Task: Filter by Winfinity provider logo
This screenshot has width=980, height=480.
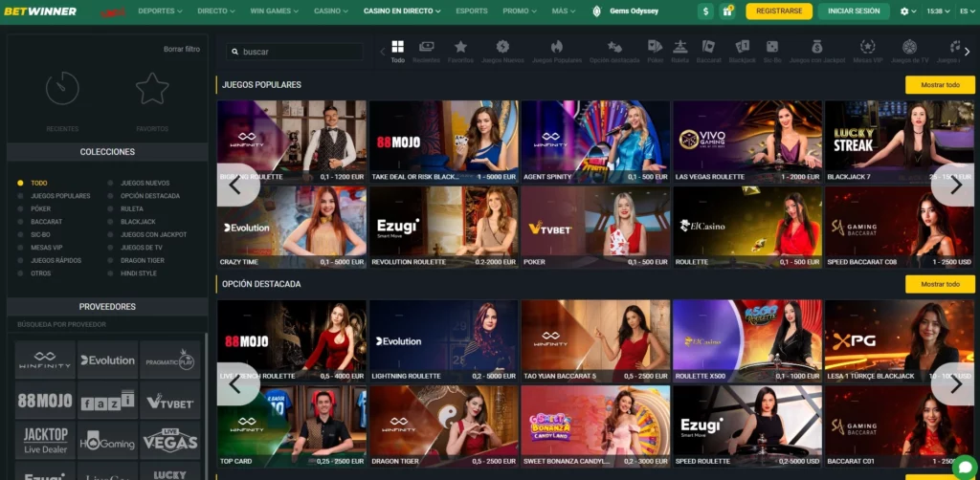Action: 45,360
